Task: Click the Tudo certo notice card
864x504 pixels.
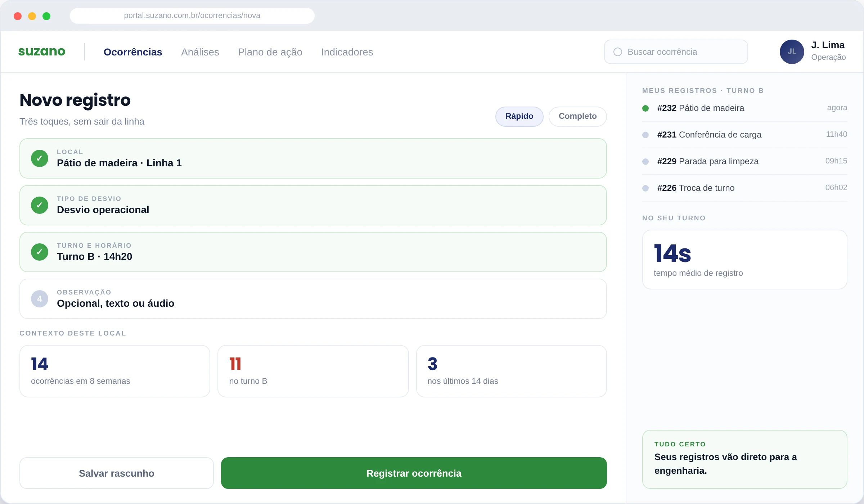Action: [744, 459]
